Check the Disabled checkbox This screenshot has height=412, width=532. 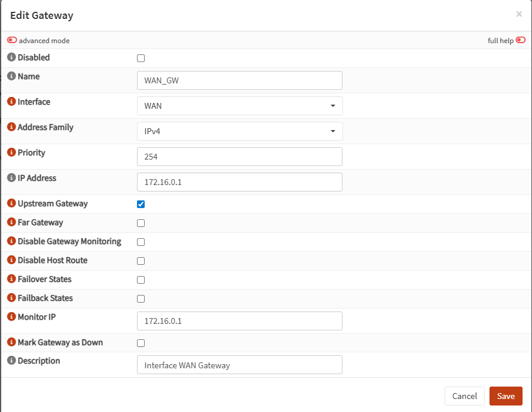point(141,57)
